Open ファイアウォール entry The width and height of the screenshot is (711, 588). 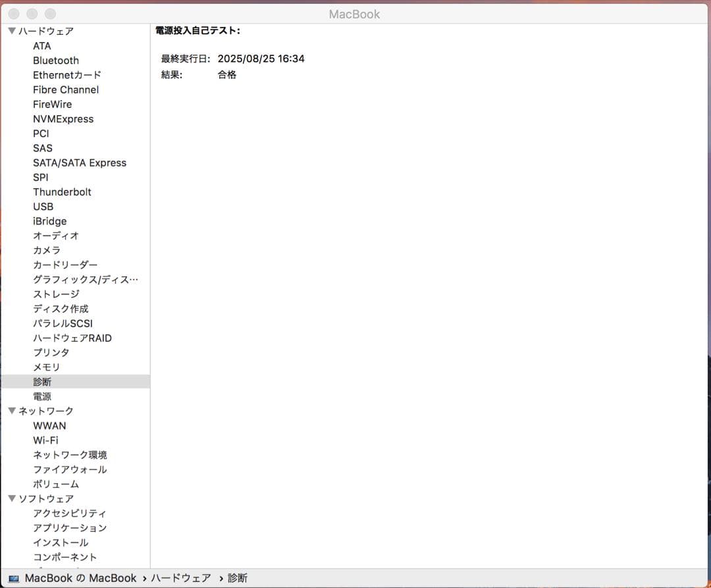[x=70, y=469]
